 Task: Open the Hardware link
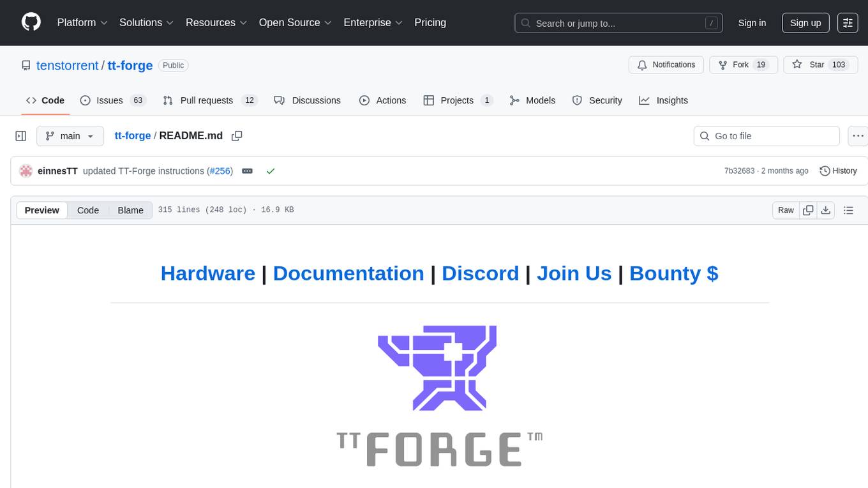coord(208,273)
